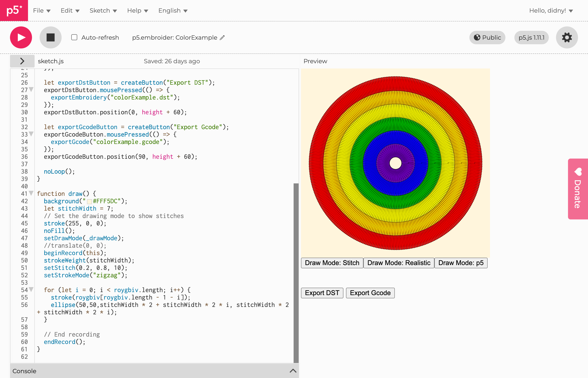
Task: Expand the Console panel chevron
Action: (x=293, y=371)
